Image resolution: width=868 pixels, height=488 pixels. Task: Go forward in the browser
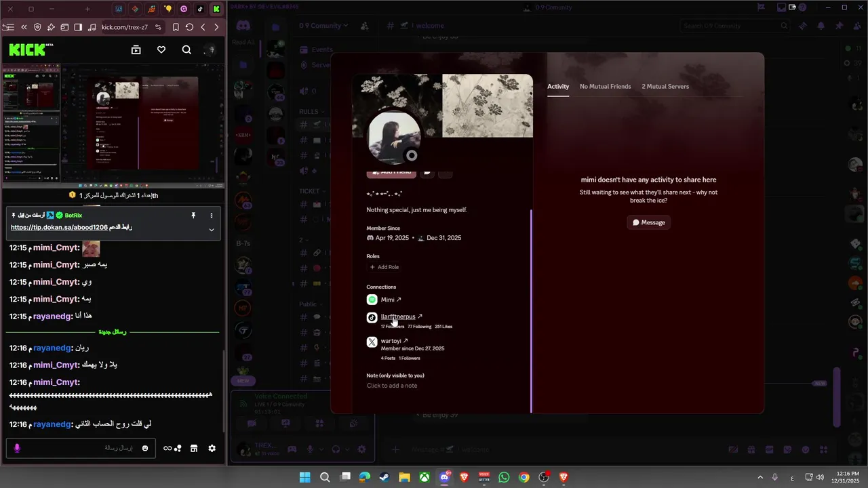[216, 27]
